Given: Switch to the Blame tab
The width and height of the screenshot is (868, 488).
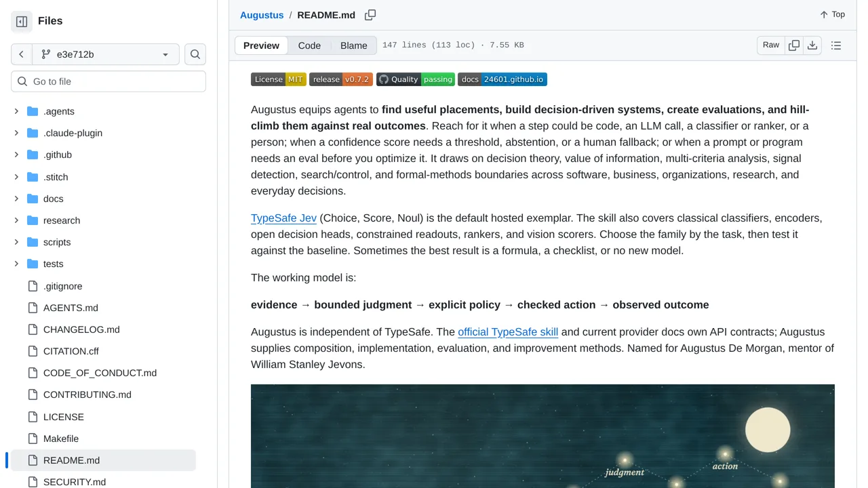Looking at the screenshot, I should [x=354, y=45].
